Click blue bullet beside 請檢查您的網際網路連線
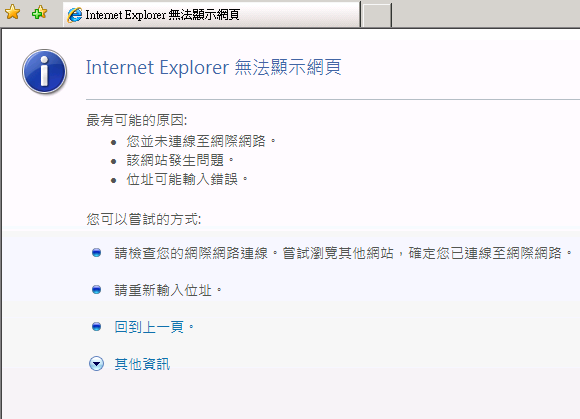The height and width of the screenshot is (419, 580). click(x=97, y=253)
